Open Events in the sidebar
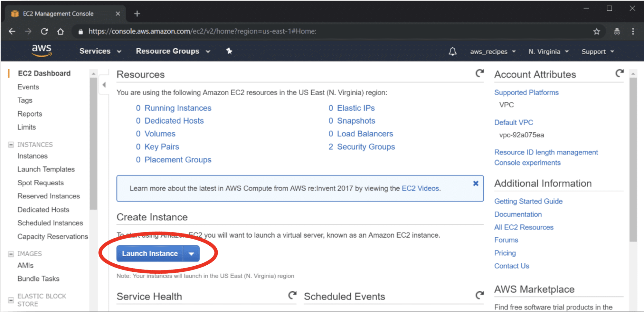 tap(28, 87)
